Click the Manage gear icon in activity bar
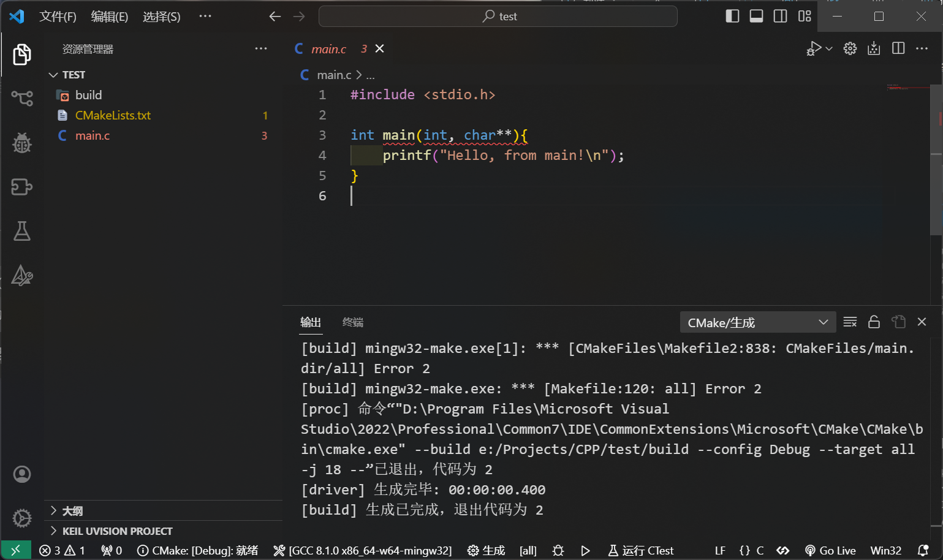This screenshot has height=560, width=943. click(x=22, y=518)
